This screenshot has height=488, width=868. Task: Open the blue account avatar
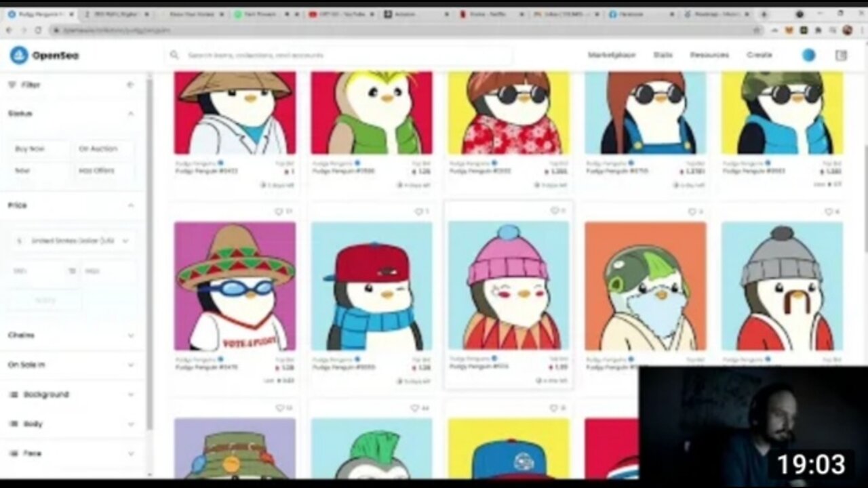(x=808, y=56)
